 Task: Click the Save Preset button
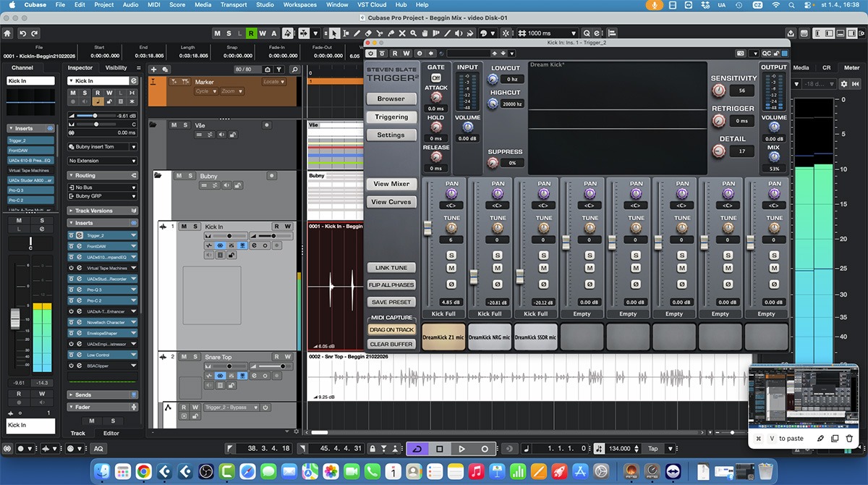pyautogui.click(x=391, y=302)
